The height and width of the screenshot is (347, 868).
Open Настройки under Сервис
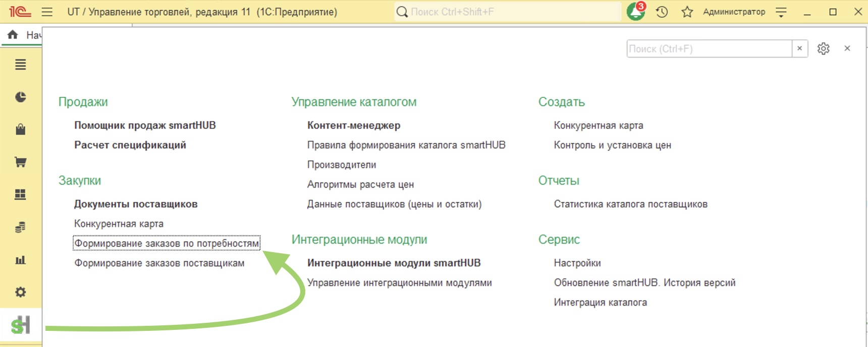[577, 263]
